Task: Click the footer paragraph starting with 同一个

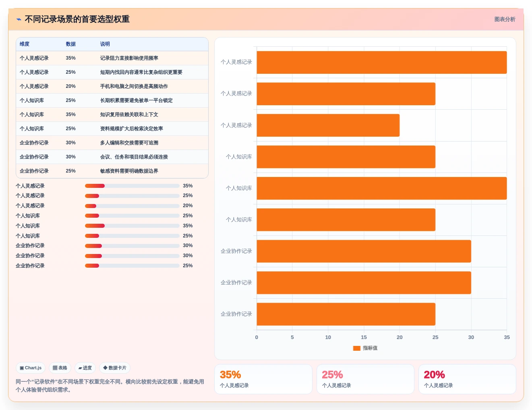Action: [110, 386]
